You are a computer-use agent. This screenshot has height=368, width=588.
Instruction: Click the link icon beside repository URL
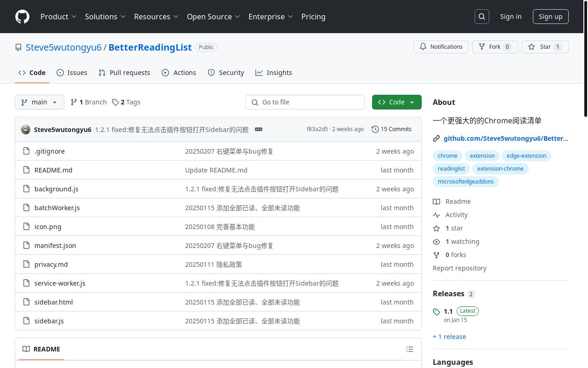point(436,138)
